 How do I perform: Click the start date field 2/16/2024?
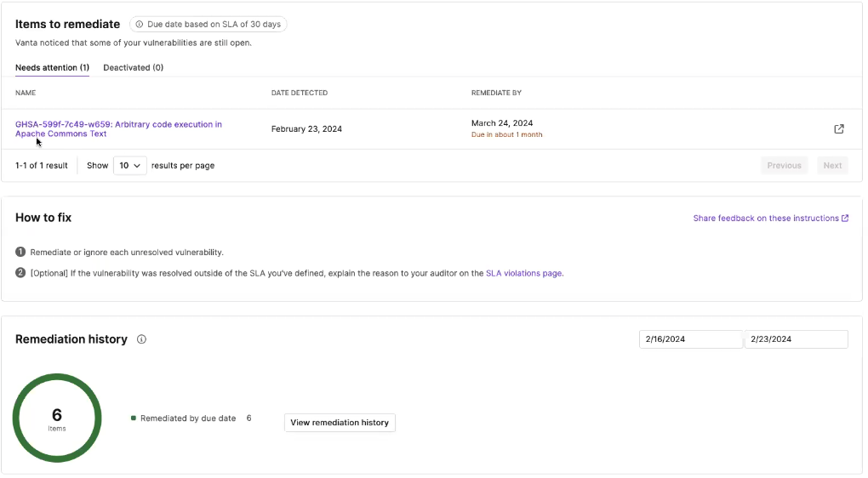tap(690, 339)
